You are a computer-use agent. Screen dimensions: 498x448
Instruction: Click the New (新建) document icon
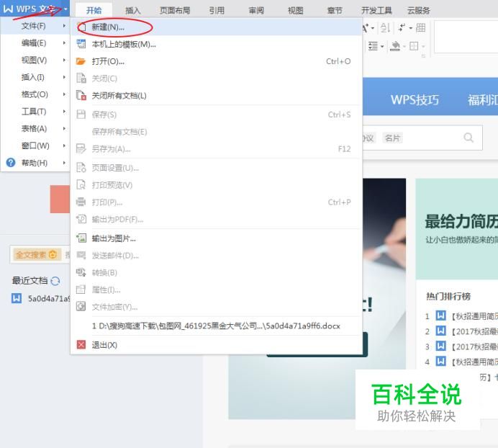pyautogui.click(x=81, y=27)
